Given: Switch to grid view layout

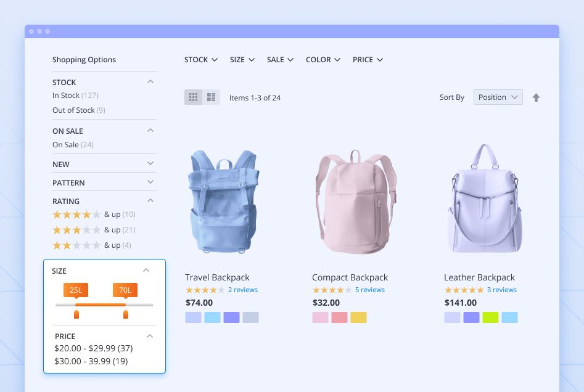Looking at the screenshot, I should pos(193,97).
